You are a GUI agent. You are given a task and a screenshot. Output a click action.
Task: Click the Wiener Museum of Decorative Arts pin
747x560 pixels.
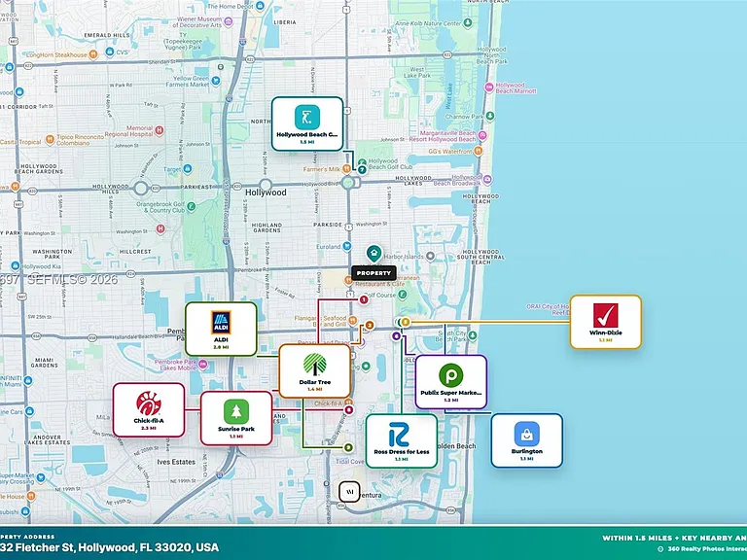click(x=229, y=21)
